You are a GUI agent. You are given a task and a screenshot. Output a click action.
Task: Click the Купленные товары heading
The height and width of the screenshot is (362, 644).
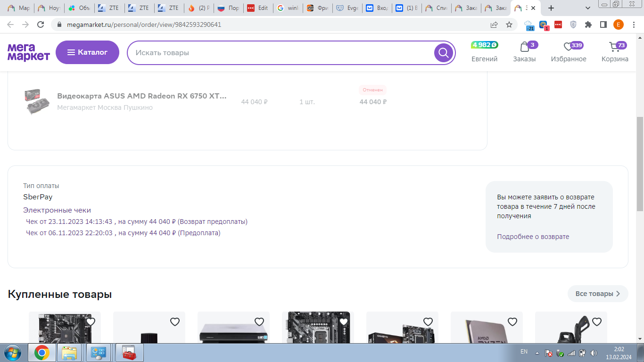[60, 295]
